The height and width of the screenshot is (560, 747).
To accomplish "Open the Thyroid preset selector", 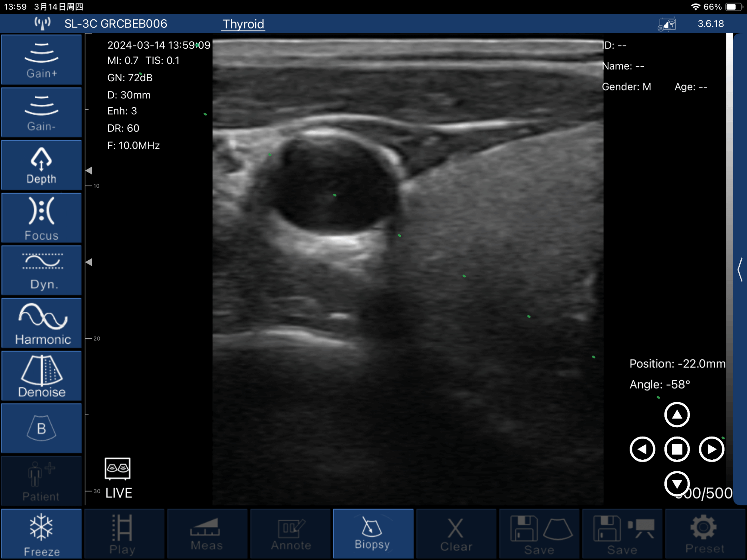I will point(243,24).
